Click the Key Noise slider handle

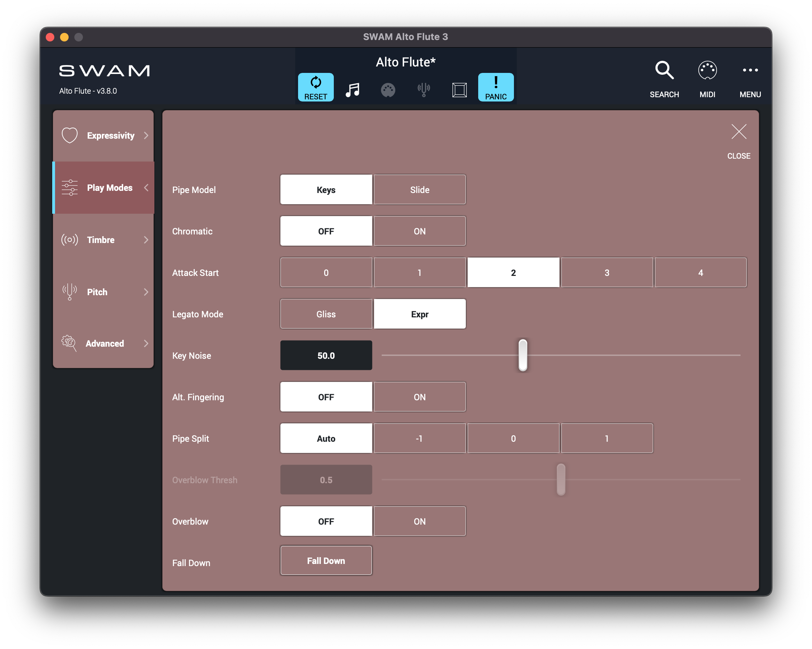pos(523,355)
